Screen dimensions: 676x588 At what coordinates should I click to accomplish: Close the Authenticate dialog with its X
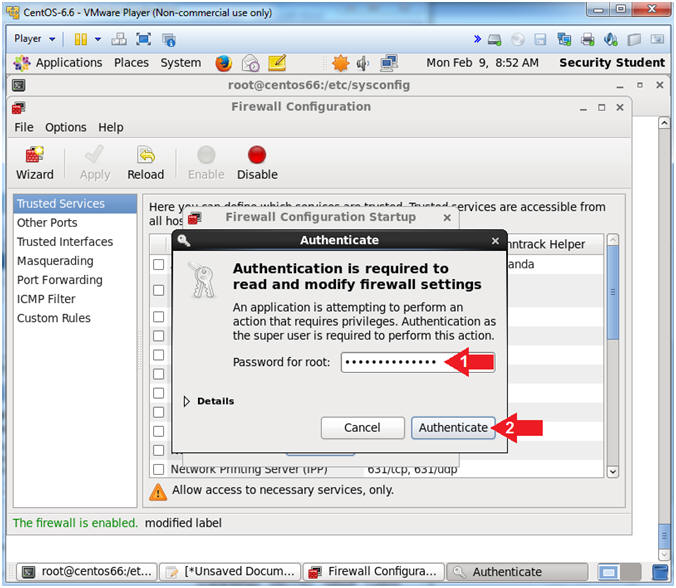(495, 241)
